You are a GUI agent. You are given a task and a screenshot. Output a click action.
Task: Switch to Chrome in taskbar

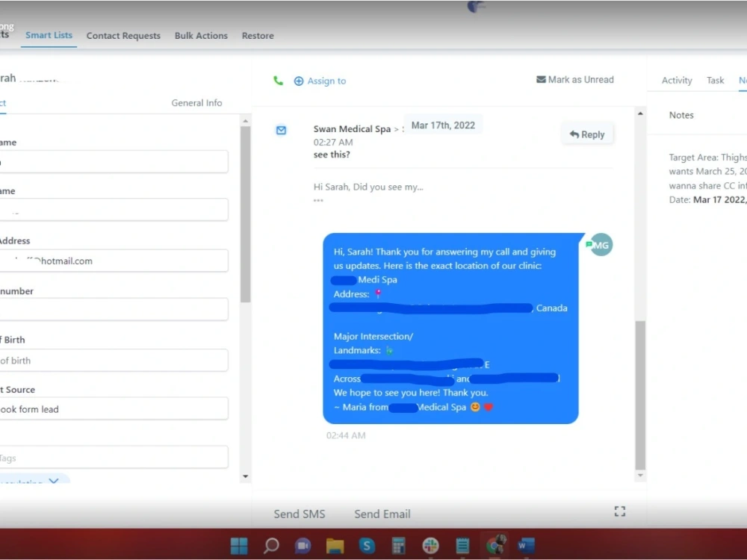tap(495, 546)
